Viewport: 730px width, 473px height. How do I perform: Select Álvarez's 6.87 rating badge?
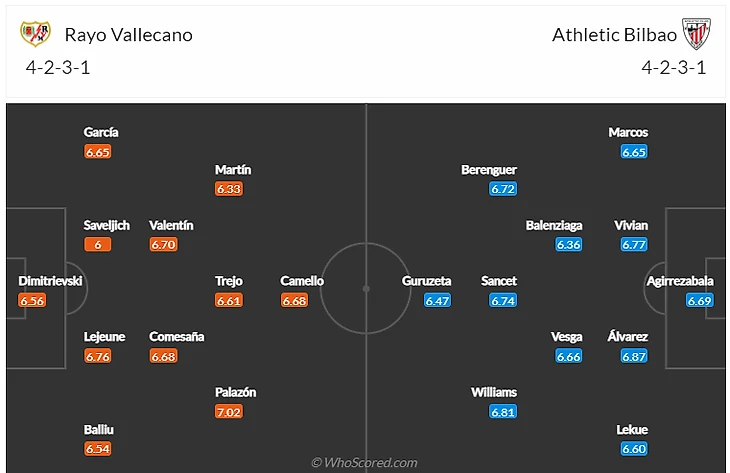tap(633, 356)
